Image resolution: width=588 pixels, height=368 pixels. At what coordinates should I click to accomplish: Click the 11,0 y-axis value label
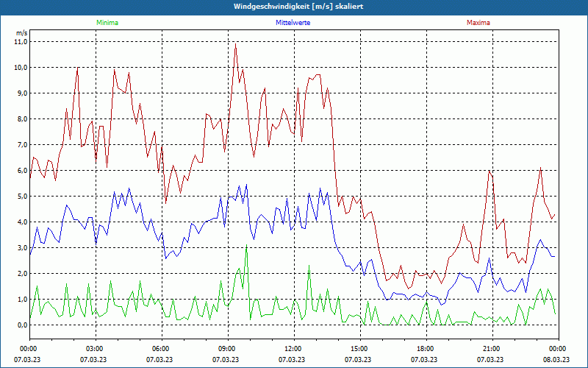point(21,42)
